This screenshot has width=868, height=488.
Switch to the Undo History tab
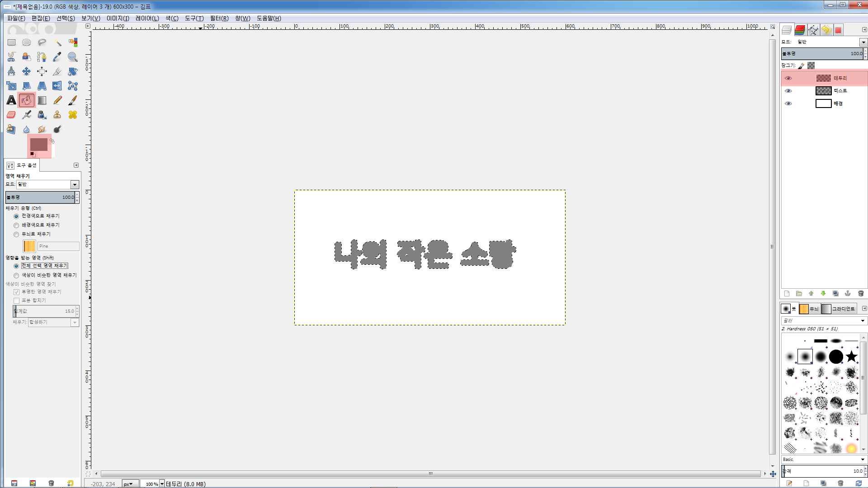826,30
